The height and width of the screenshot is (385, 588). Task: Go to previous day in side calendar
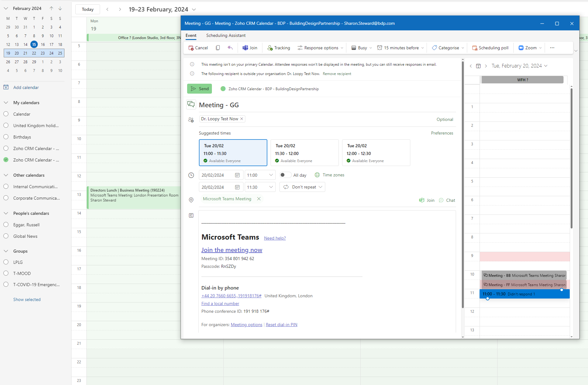tap(471, 66)
